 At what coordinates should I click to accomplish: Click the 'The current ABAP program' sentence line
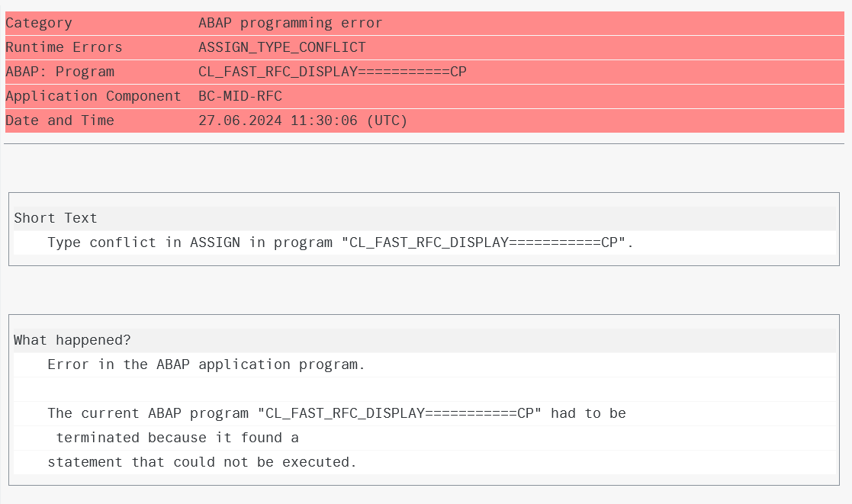pos(336,414)
